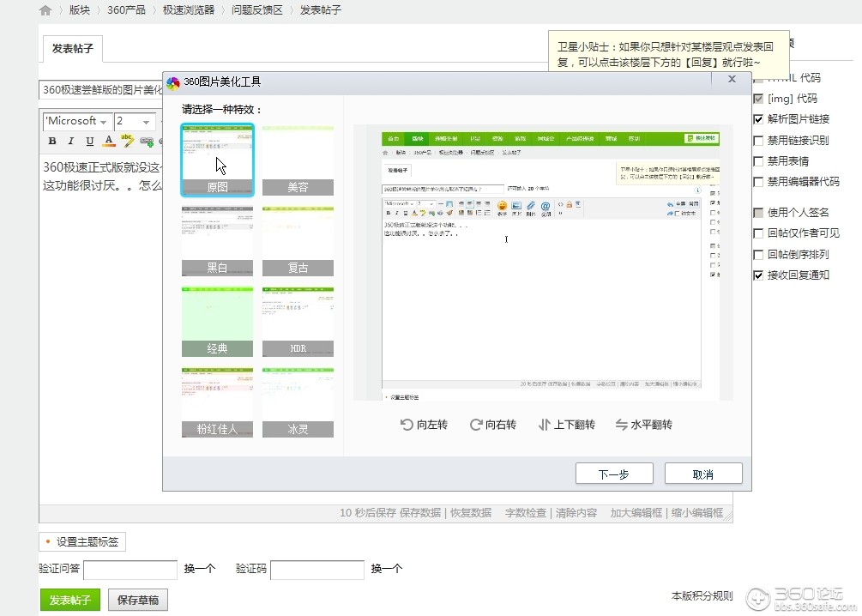Viewport: 862px width, 616px height.
Task: Toggle 使用个人签名 checkbox
Action: 758,212
